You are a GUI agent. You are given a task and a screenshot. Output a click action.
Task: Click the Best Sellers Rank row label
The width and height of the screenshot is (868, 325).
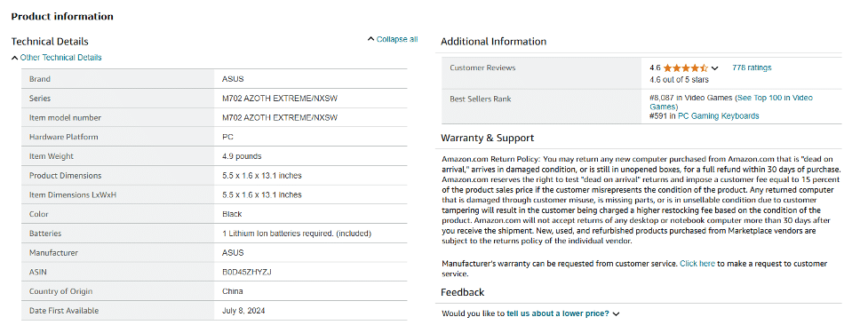(481, 99)
